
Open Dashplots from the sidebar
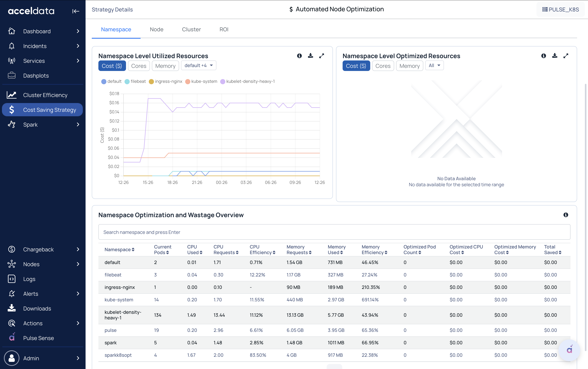42,75
